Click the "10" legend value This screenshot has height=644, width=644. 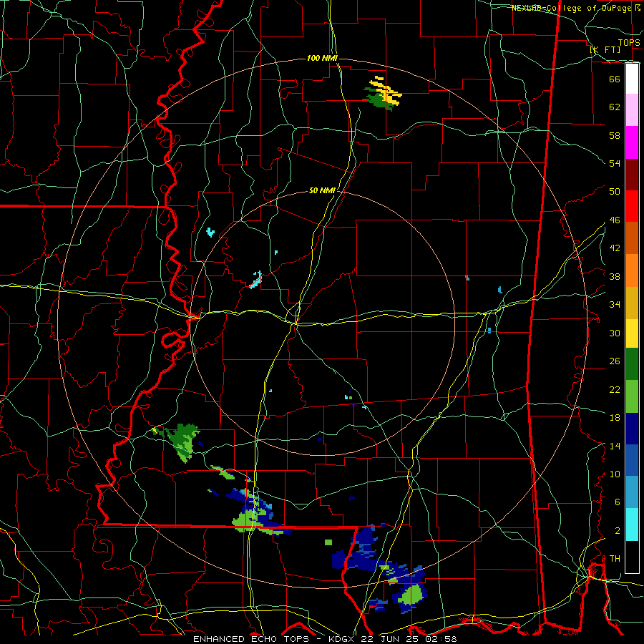pyautogui.click(x=615, y=474)
